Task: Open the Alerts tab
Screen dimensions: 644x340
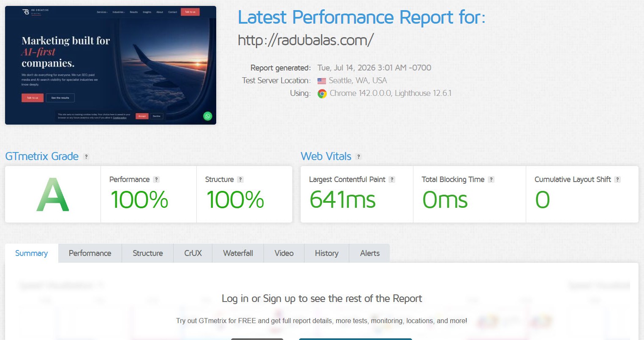Action: point(370,253)
